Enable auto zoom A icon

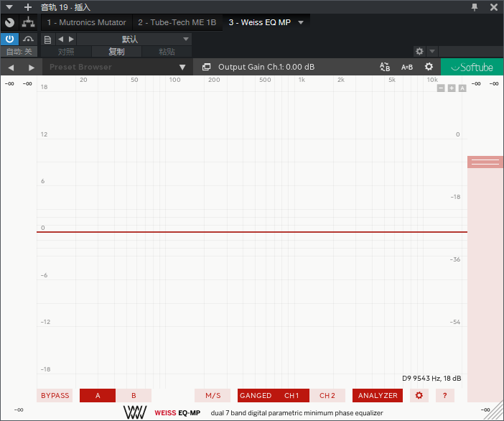[x=462, y=88]
